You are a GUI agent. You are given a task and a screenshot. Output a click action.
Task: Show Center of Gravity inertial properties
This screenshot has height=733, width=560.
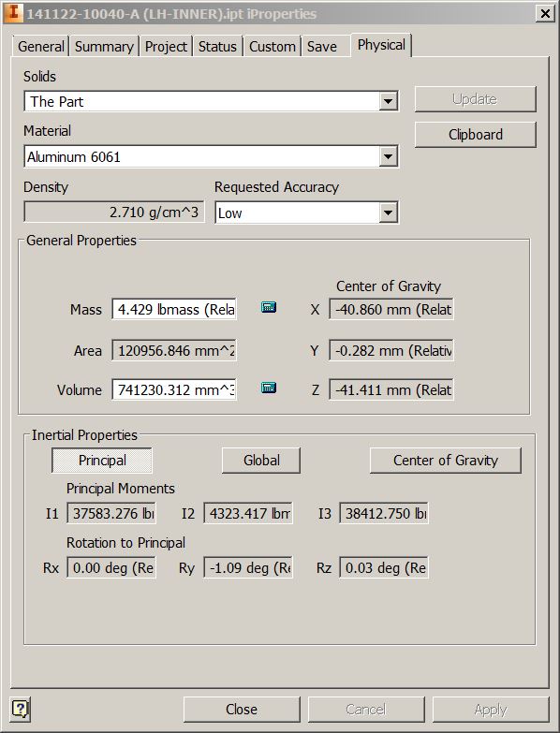(446, 461)
